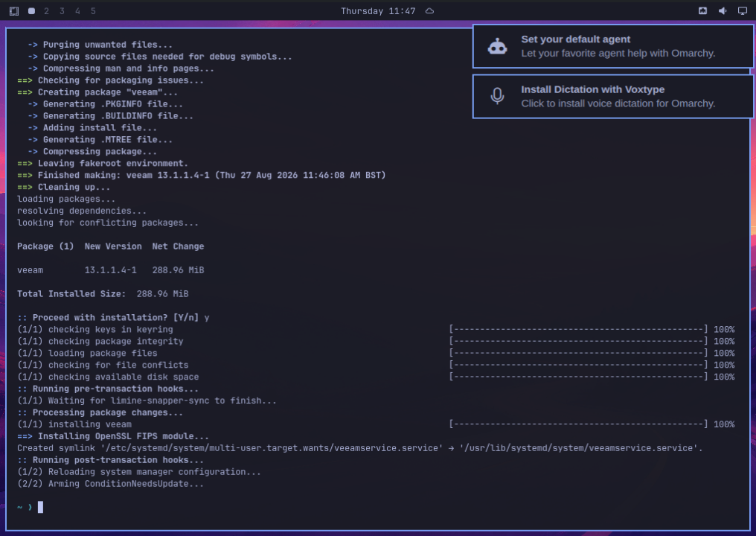The height and width of the screenshot is (536, 756).
Task: Click 'Arming ConditionNeedsUpdate...' line
Action: point(110,484)
